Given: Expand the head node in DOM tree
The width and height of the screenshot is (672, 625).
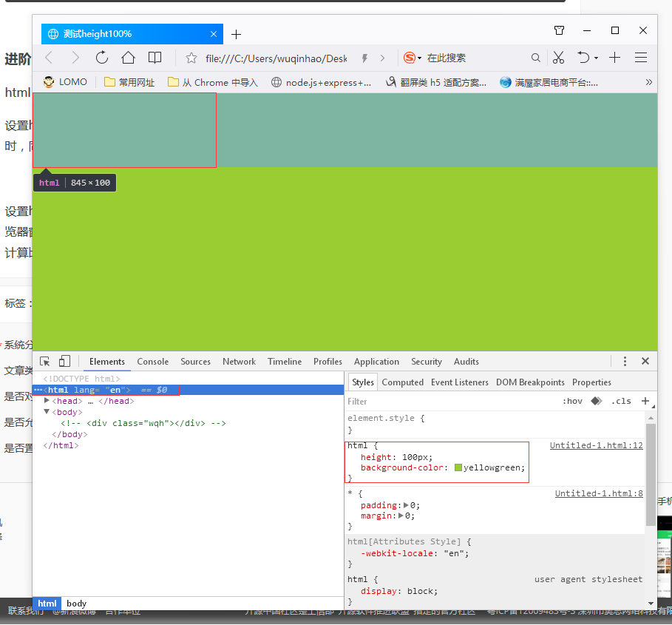Looking at the screenshot, I should pos(47,401).
